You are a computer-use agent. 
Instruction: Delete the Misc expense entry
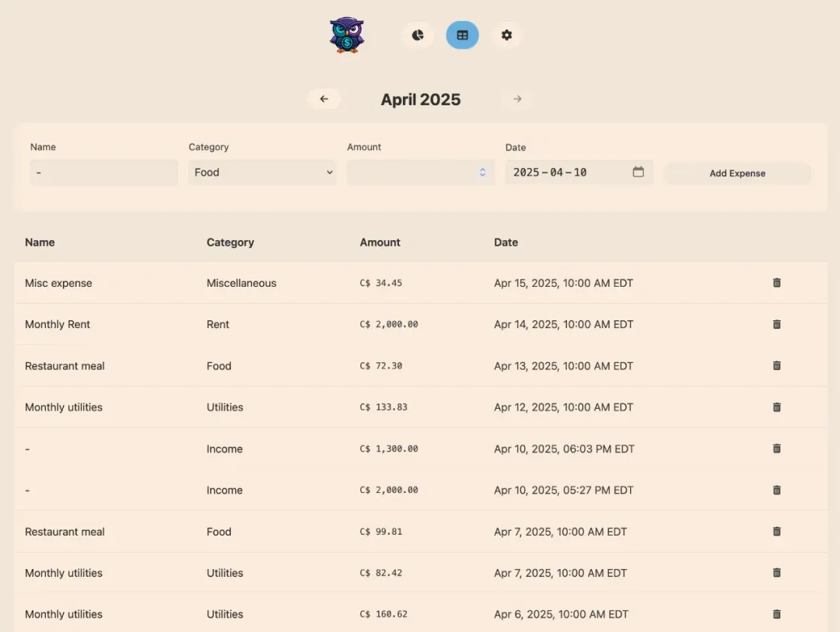pyautogui.click(x=776, y=283)
